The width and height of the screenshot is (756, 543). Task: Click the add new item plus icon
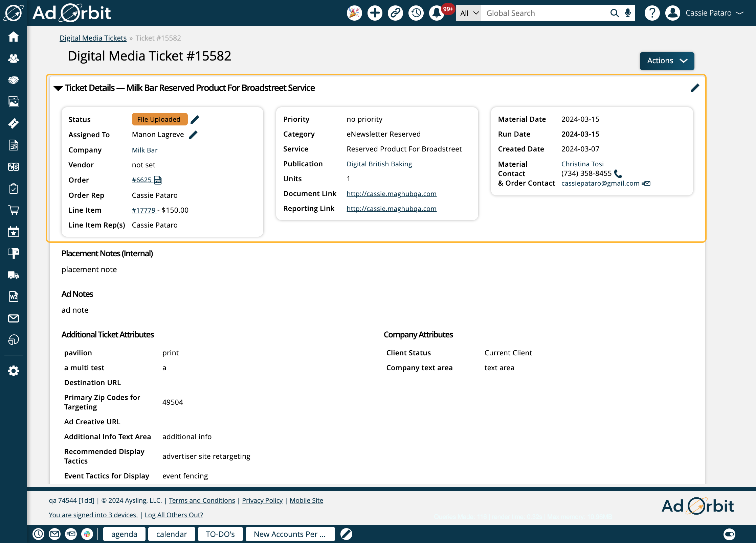coord(375,13)
